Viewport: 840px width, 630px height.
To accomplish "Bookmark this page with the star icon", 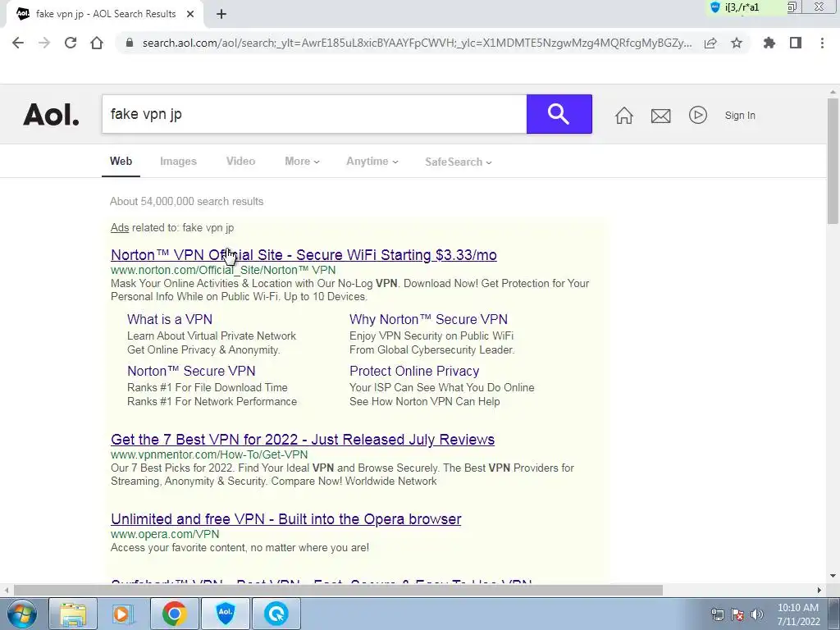I will coord(737,43).
